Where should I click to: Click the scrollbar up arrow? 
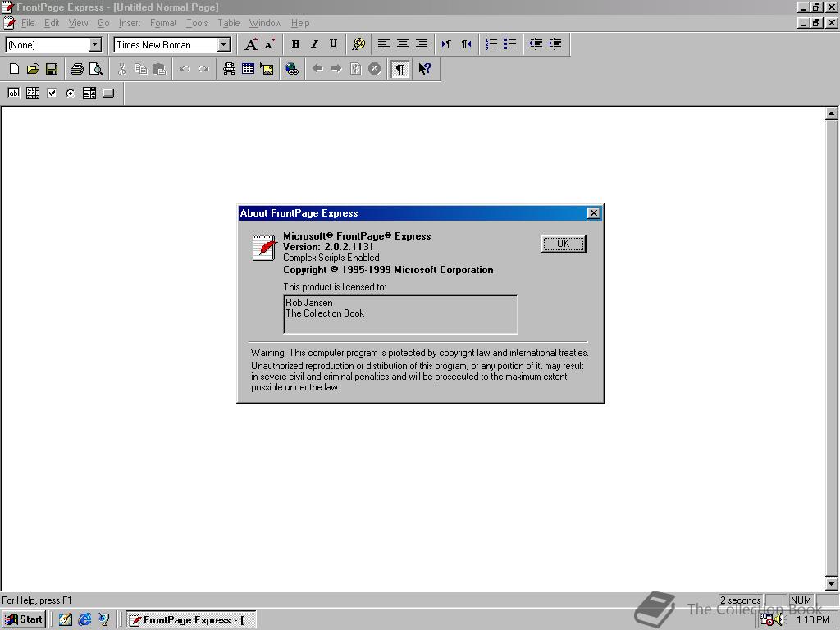click(x=832, y=113)
